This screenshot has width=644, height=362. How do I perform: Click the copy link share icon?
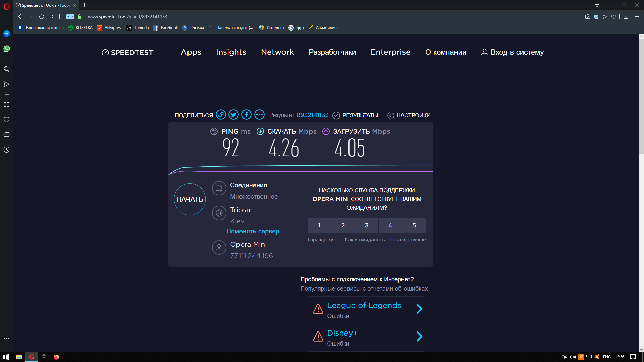pos(221,115)
